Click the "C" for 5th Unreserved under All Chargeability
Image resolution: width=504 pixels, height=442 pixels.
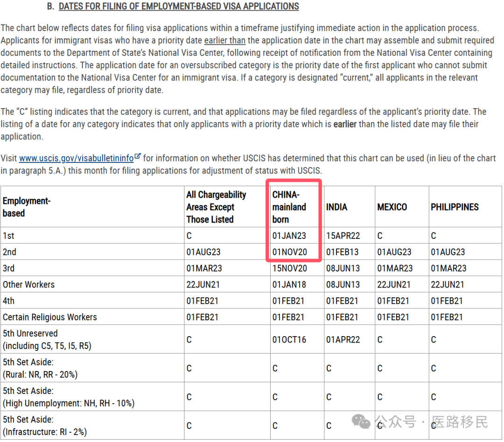point(189,339)
